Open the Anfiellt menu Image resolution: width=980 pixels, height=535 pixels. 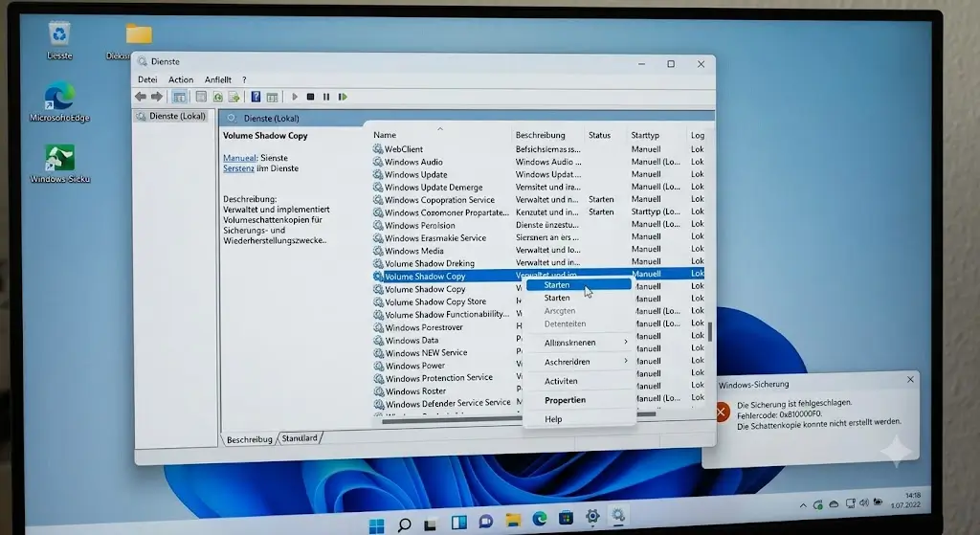(x=217, y=79)
